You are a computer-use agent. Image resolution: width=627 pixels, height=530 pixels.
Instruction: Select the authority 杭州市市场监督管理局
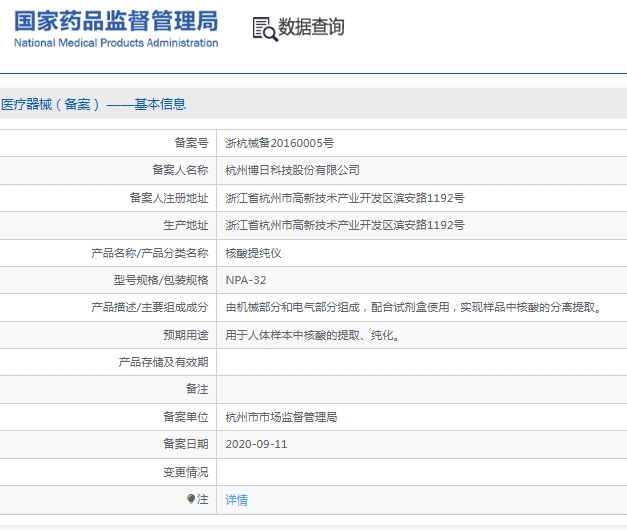pos(281,417)
